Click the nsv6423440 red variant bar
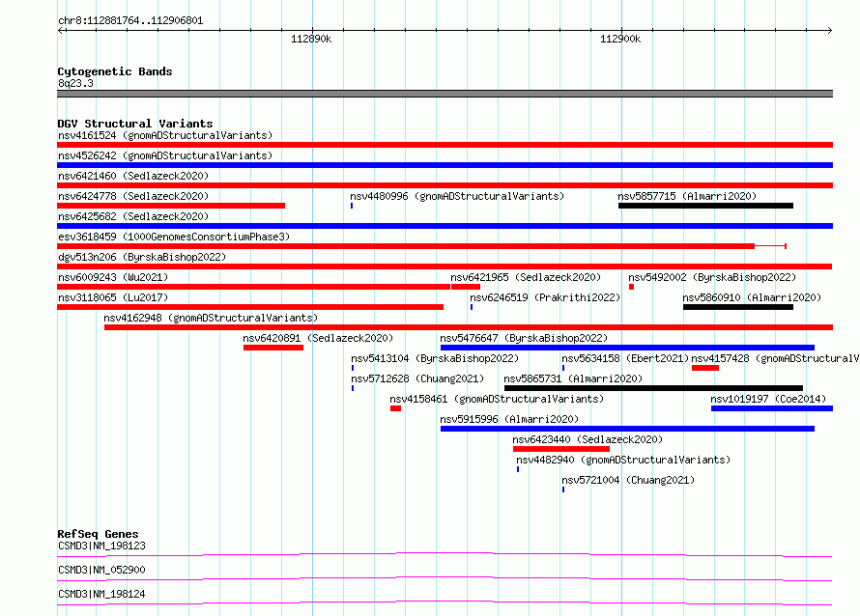 pyautogui.click(x=561, y=449)
